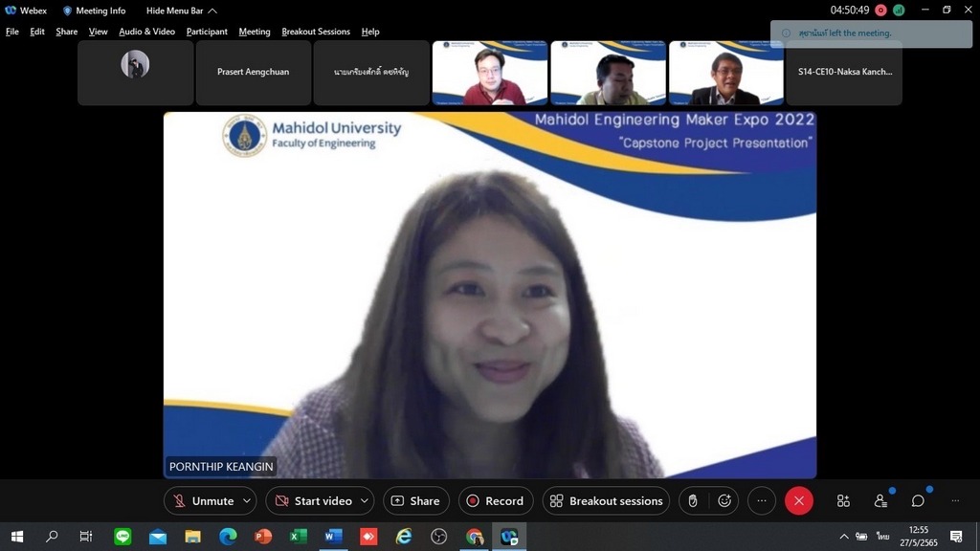Toggle recording with Record button

point(495,500)
